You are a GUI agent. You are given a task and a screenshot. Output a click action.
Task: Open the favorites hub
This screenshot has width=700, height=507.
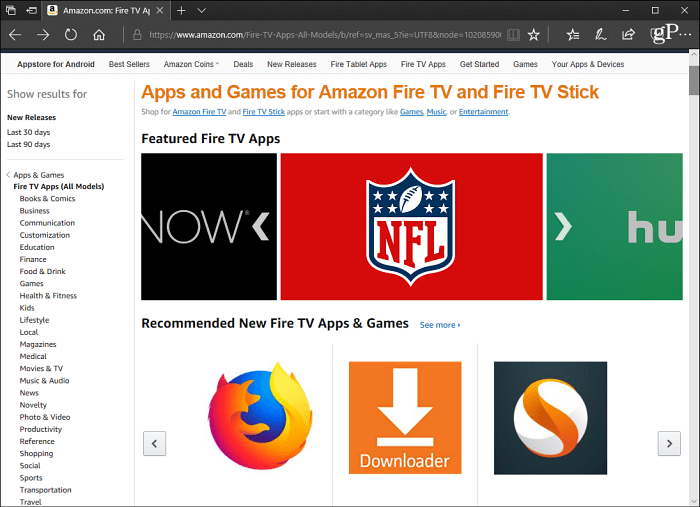(573, 35)
